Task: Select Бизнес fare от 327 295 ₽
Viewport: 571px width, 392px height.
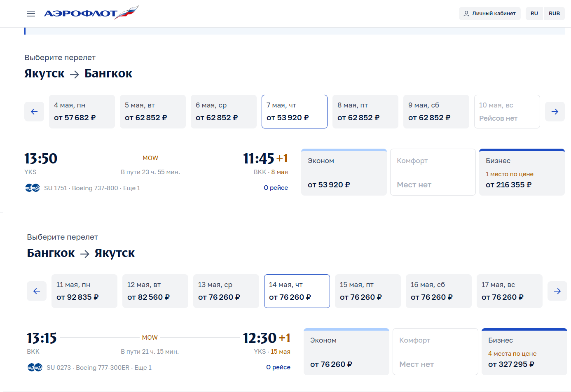Action: click(x=524, y=352)
